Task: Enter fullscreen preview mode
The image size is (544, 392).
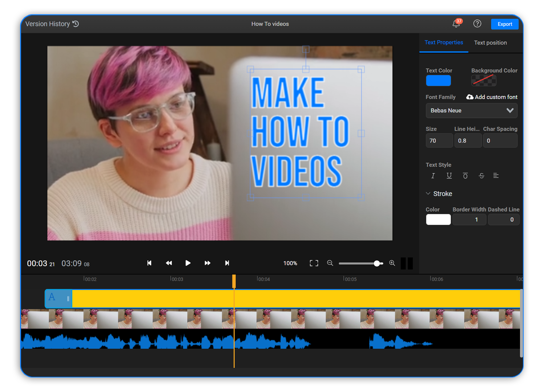Action: [314, 263]
